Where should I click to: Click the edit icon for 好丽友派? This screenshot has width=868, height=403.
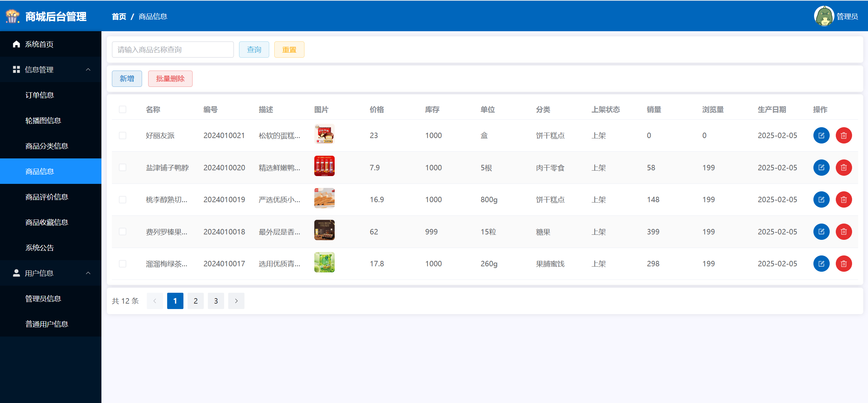[821, 135]
